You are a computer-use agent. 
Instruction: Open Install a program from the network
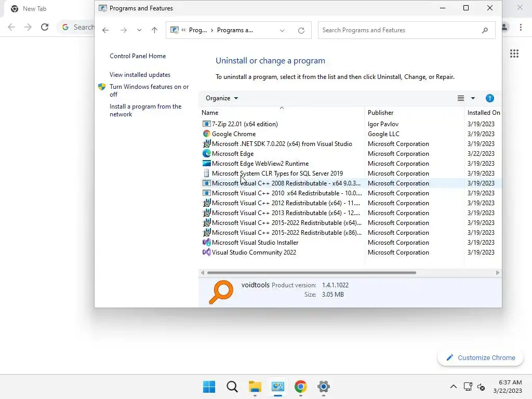click(x=145, y=110)
